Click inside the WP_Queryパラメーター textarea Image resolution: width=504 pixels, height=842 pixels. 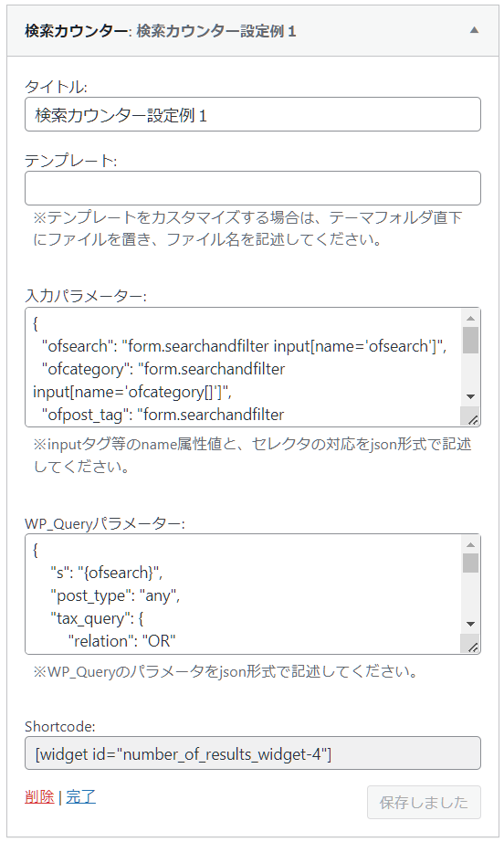243,594
